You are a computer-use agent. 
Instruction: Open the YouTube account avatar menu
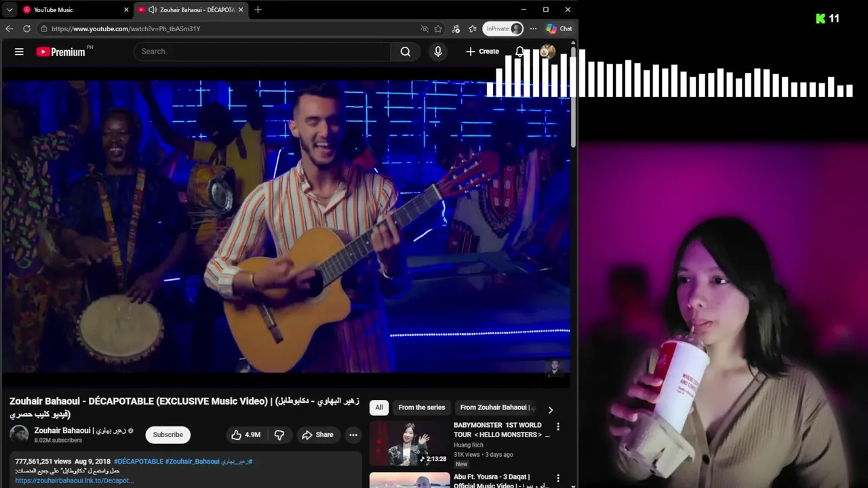coord(547,52)
